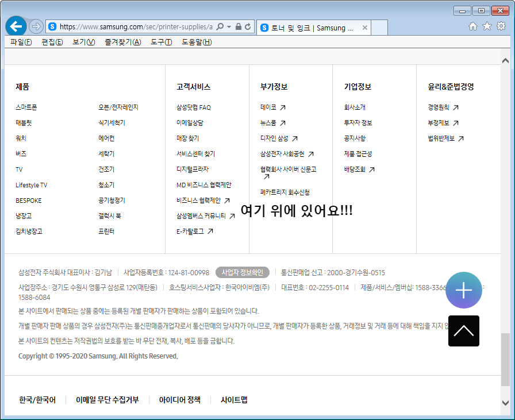
Task: Click external arrow icon beside E-카탈로그
Action: coord(210,232)
